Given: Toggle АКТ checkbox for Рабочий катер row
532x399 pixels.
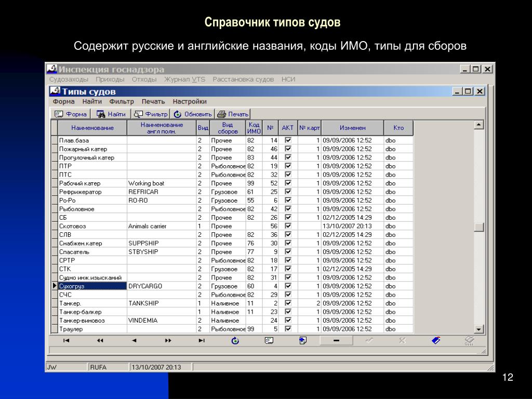Looking at the screenshot, I should (288, 183).
